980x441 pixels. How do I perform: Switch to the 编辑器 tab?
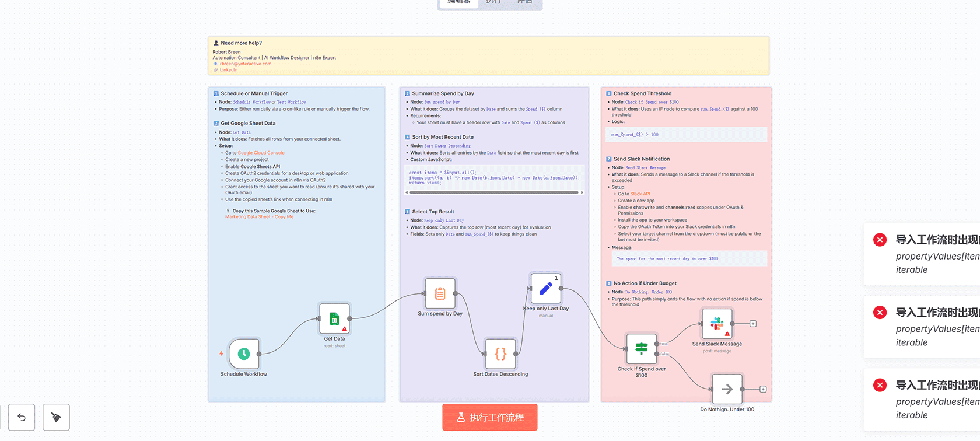459,2
